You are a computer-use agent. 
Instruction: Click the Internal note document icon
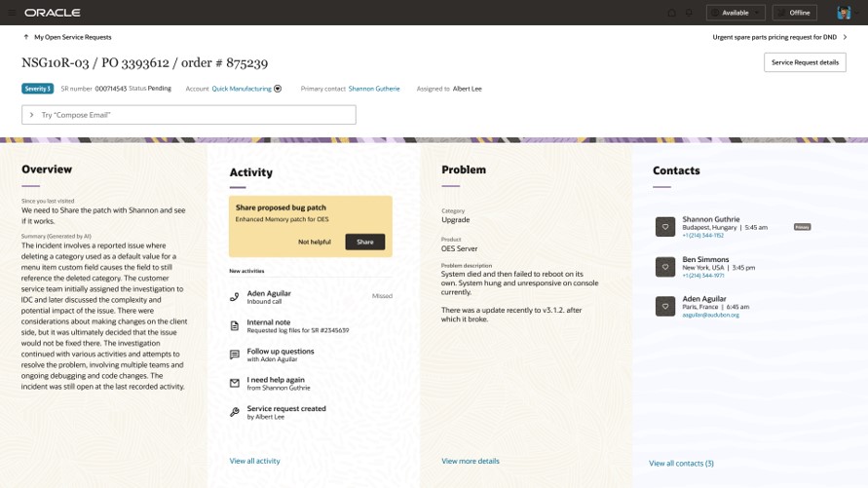pos(235,326)
